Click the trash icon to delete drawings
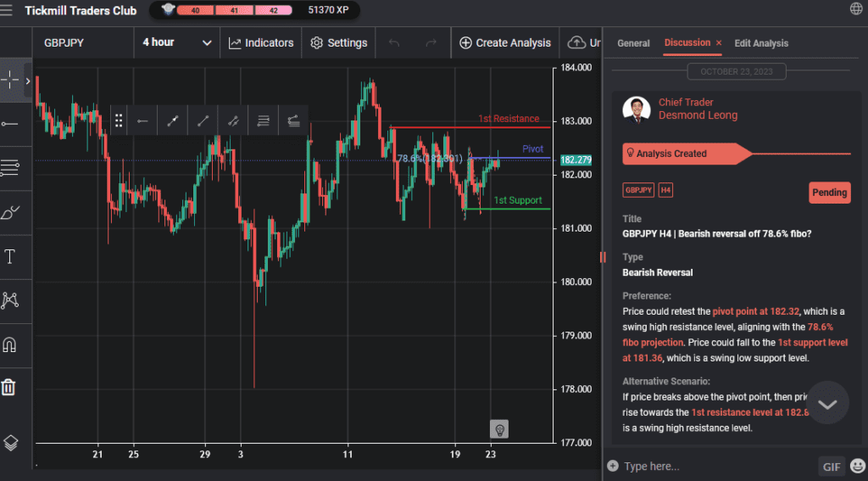 8,387
